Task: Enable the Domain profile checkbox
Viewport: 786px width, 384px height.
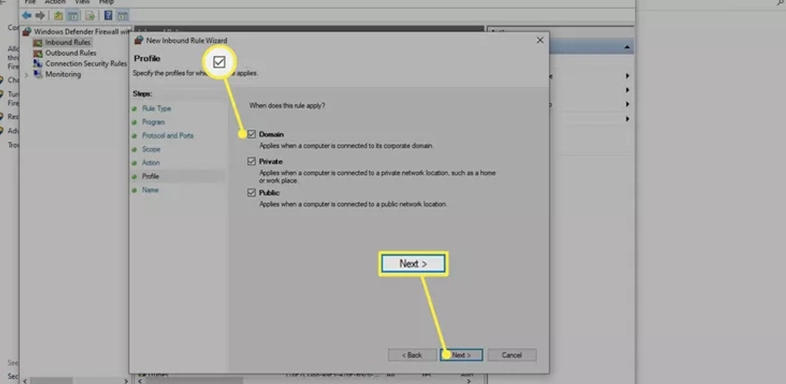Action: coord(252,134)
